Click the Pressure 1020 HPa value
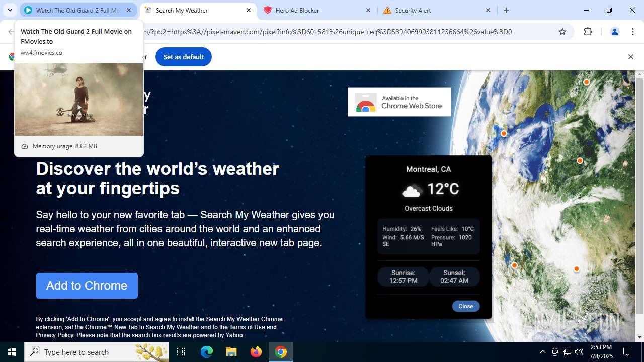Viewport: 644px width, 362px height. pyautogui.click(x=451, y=241)
